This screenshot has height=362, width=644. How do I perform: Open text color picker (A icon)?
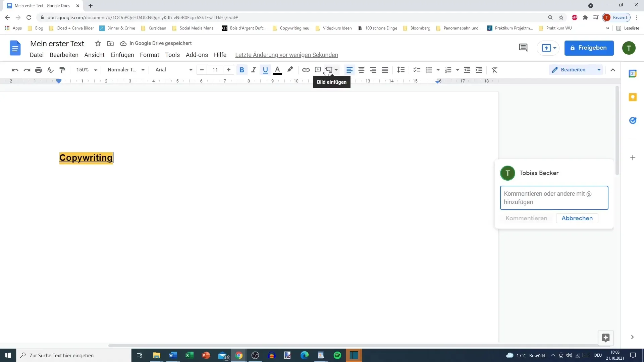point(277,70)
